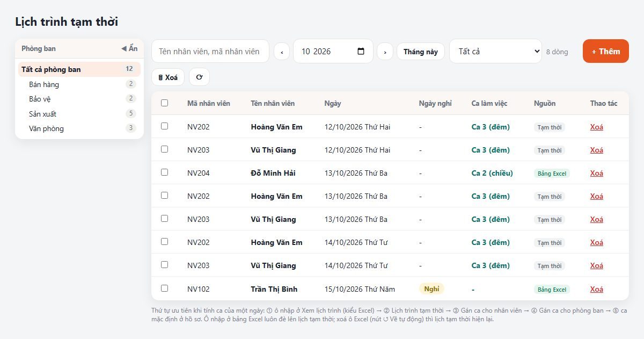
Task: Click '15/10/2026 Thứ Năm' date cell
Action: click(360, 289)
